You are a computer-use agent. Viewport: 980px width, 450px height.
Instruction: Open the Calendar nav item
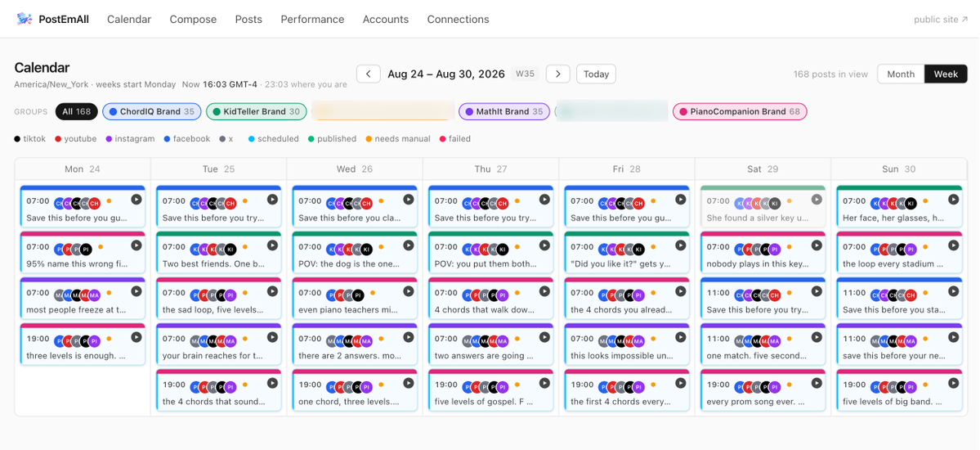click(129, 20)
